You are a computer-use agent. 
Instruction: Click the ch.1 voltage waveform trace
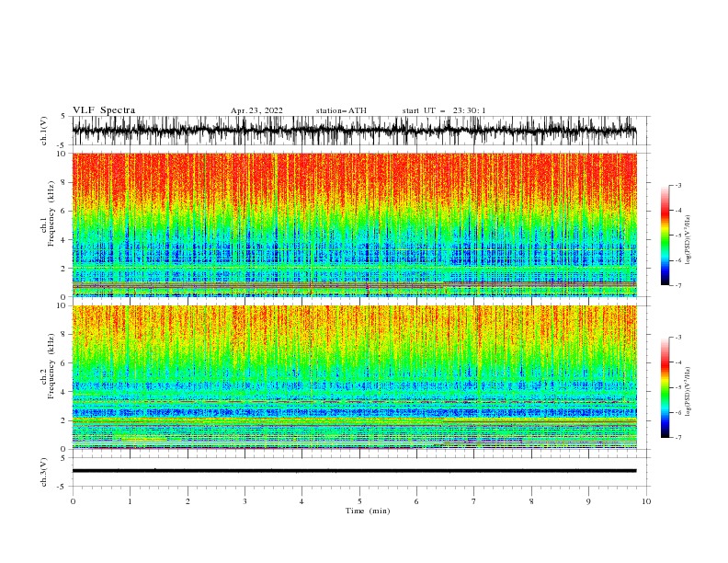point(354,131)
